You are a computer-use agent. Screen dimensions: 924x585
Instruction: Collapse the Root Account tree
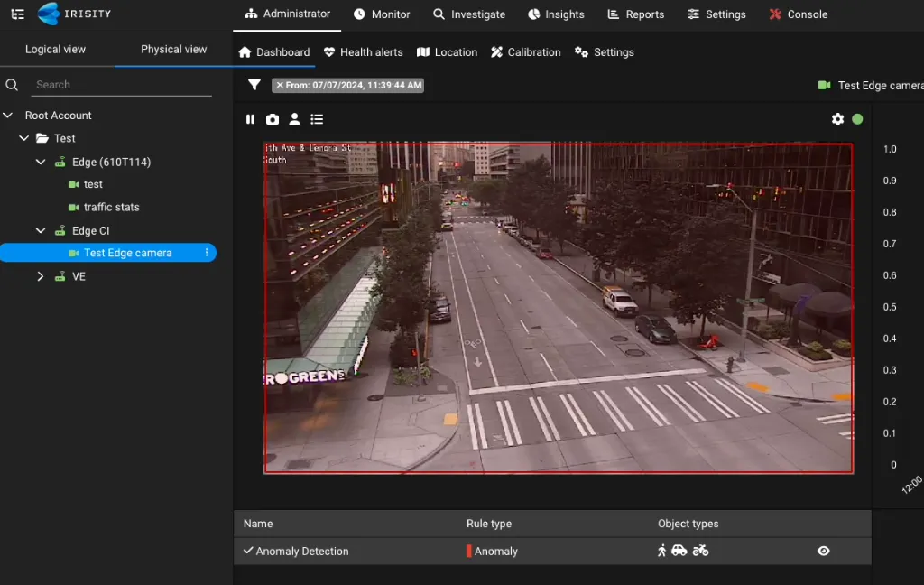pos(8,116)
